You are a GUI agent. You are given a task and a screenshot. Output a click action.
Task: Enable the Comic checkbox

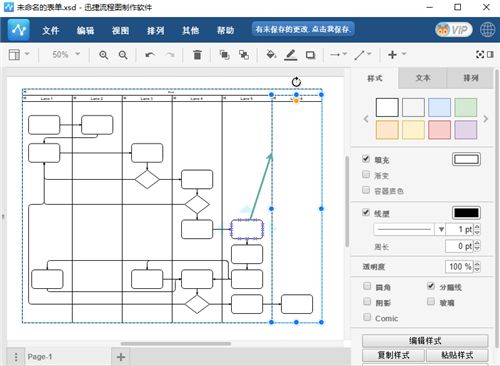pyautogui.click(x=367, y=317)
